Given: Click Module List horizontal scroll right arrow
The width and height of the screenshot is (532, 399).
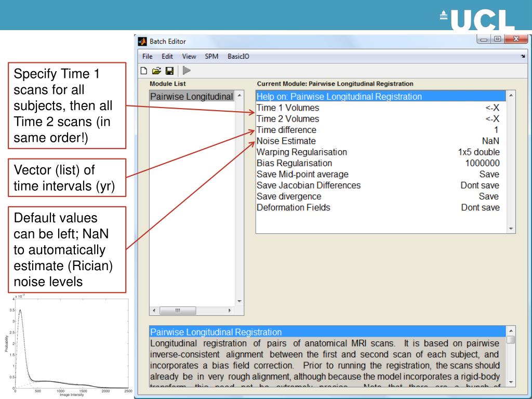Looking at the screenshot, I should pos(230,311).
